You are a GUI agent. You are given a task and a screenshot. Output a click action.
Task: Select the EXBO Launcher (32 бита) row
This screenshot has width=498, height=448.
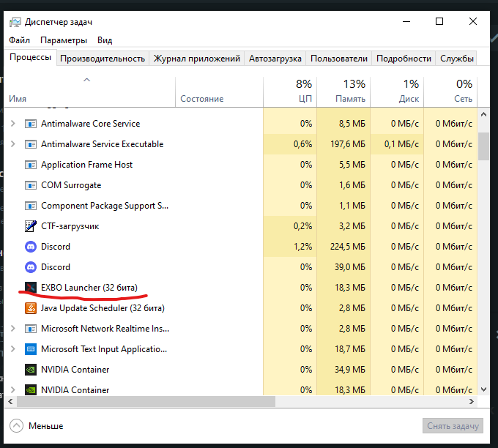click(x=241, y=288)
